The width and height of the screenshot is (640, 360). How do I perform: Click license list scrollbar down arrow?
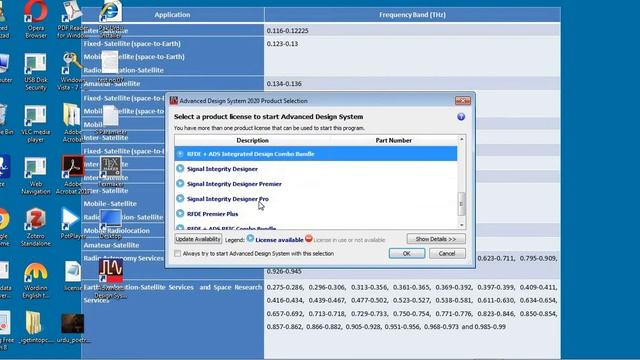click(x=462, y=225)
